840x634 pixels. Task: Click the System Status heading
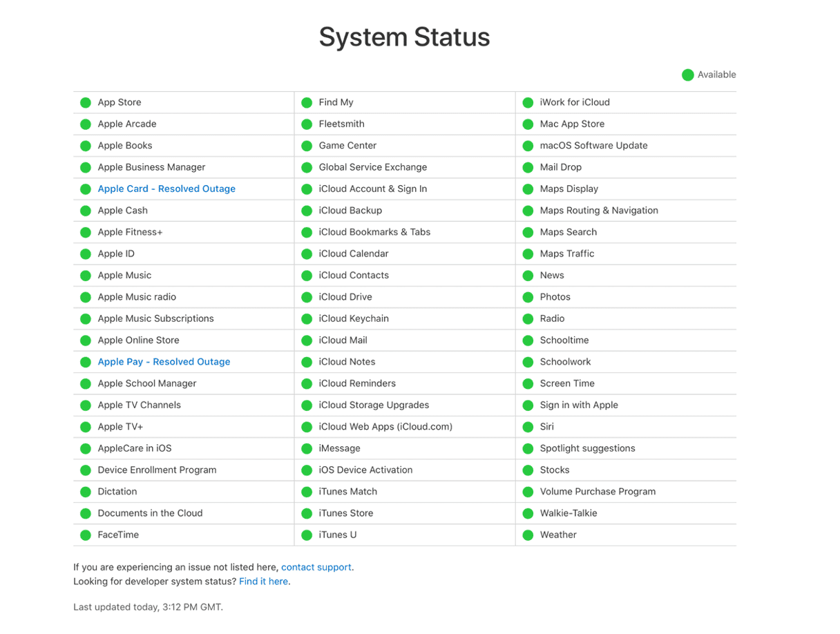click(404, 37)
